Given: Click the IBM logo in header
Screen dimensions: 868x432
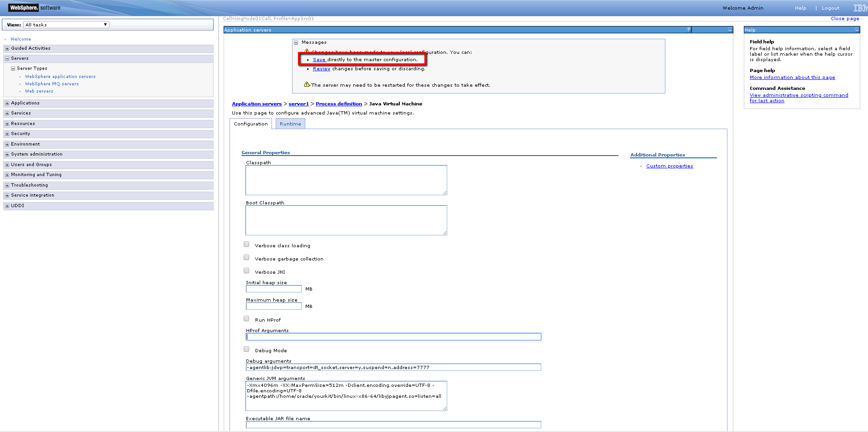Looking at the screenshot, I should pos(860,8).
